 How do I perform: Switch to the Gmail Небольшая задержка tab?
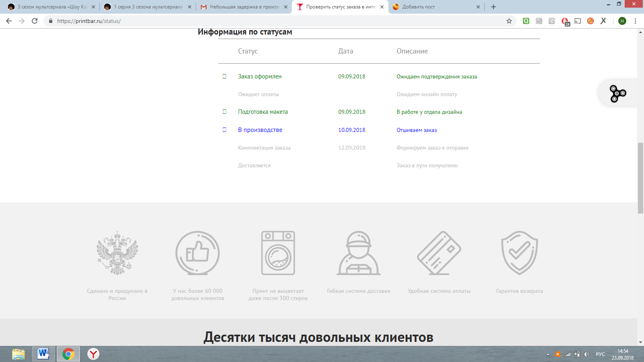pyautogui.click(x=244, y=7)
